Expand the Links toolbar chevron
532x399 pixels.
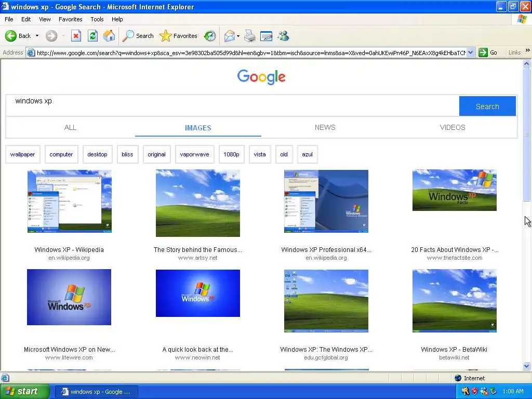tap(528, 50)
